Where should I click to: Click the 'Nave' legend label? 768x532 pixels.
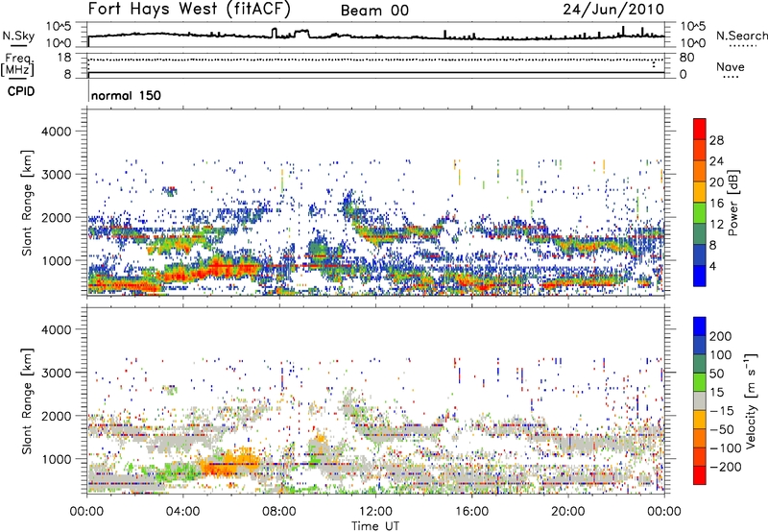pos(731,66)
